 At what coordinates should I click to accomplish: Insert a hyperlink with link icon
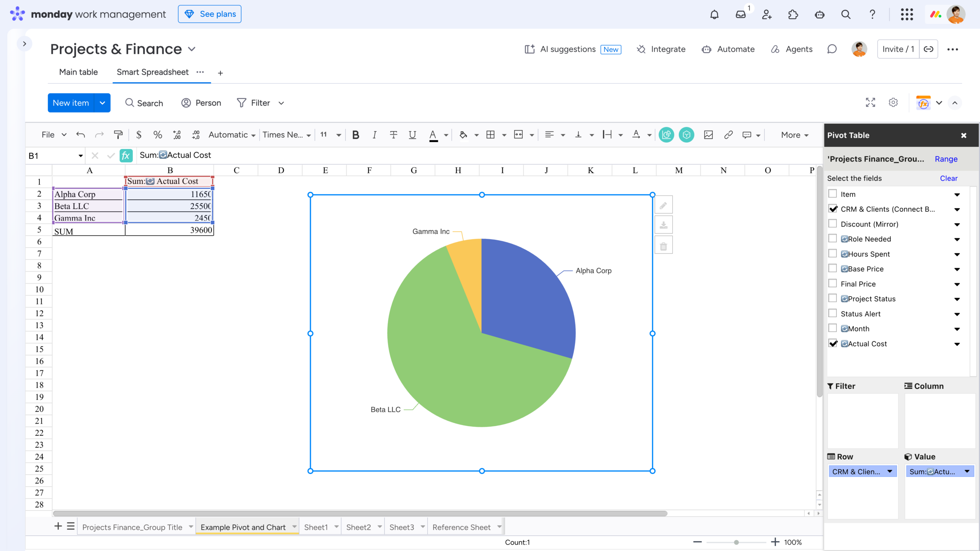click(x=728, y=135)
